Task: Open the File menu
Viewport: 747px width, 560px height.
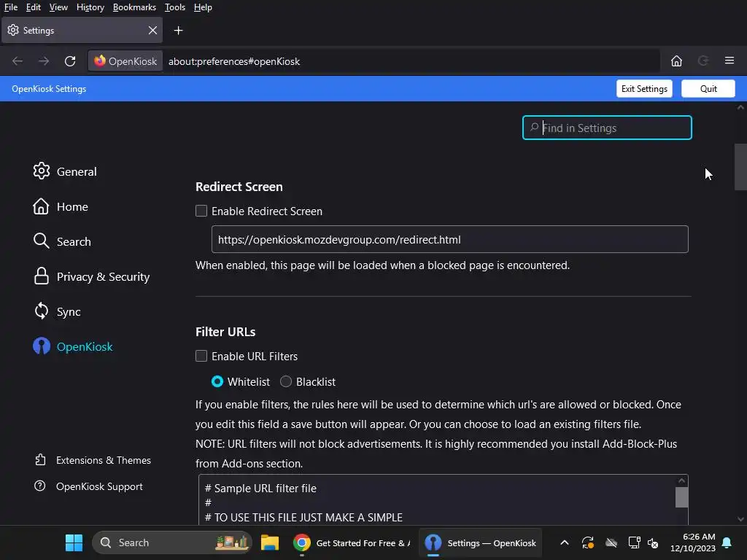Action: [11, 7]
